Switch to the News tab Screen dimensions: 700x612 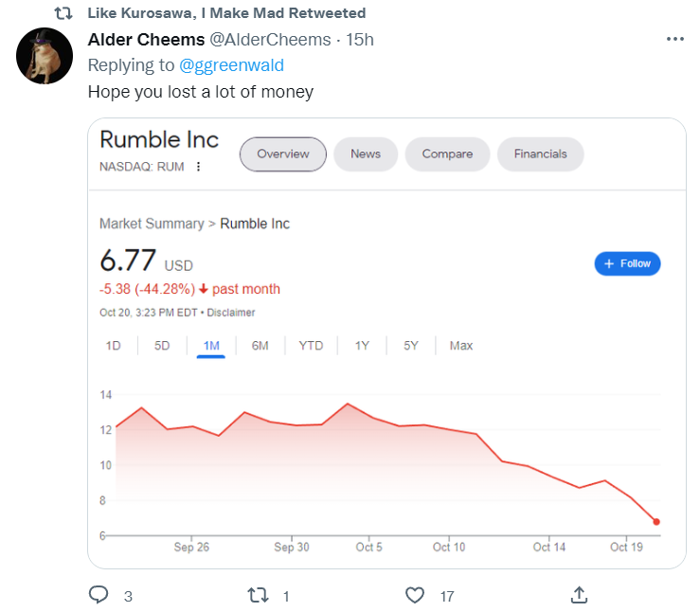pos(365,153)
